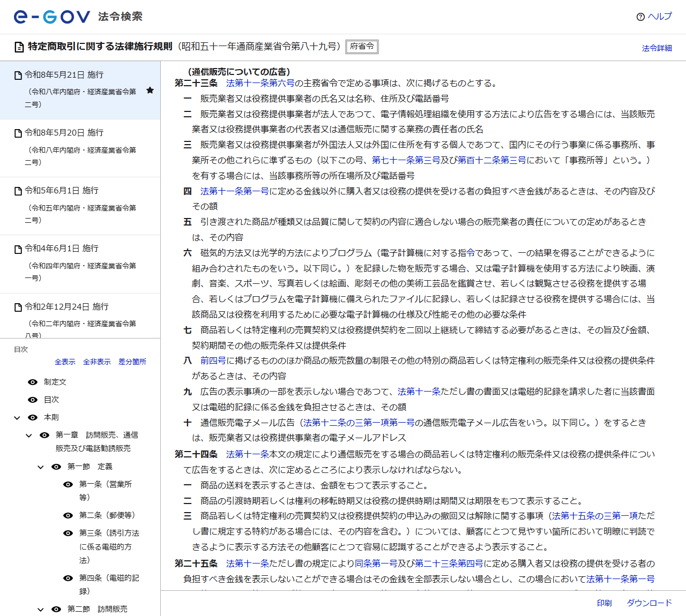Hide the 本則 section with eye icon
The image size is (686, 616).
click(x=33, y=417)
